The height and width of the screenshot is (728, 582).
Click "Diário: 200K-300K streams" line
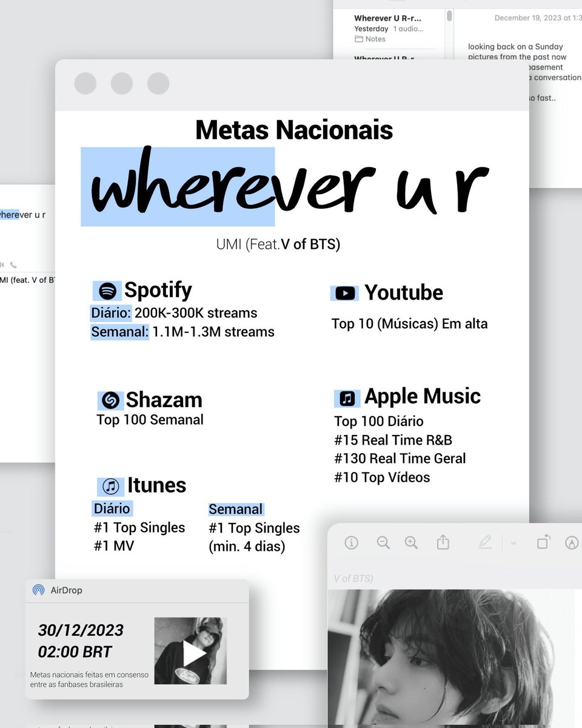(x=174, y=313)
